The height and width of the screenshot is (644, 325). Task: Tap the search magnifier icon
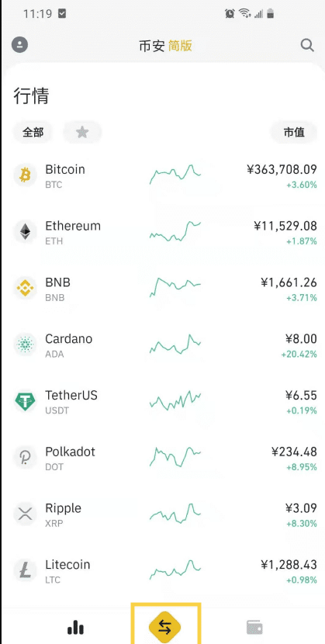click(307, 45)
